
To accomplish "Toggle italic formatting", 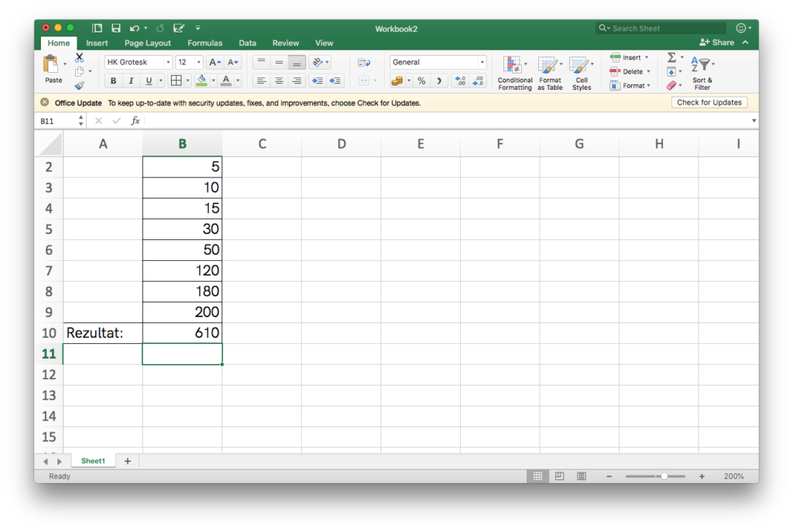I will click(131, 81).
